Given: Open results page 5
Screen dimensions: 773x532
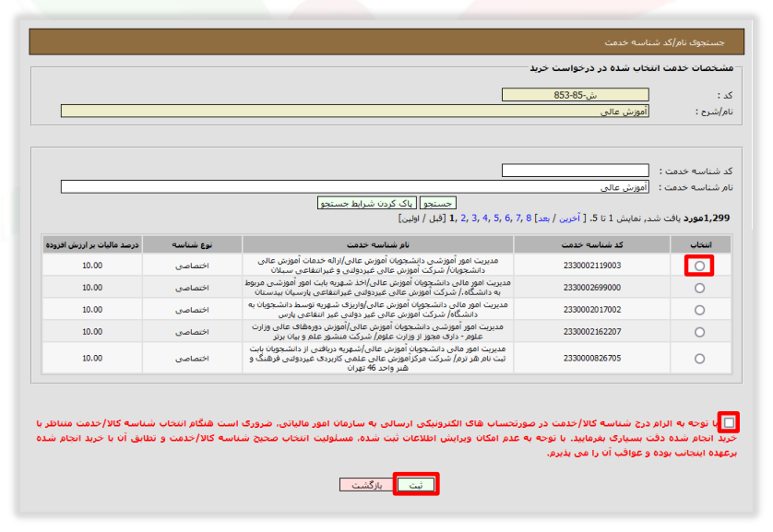Looking at the screenshot, I should coord(496,219).
